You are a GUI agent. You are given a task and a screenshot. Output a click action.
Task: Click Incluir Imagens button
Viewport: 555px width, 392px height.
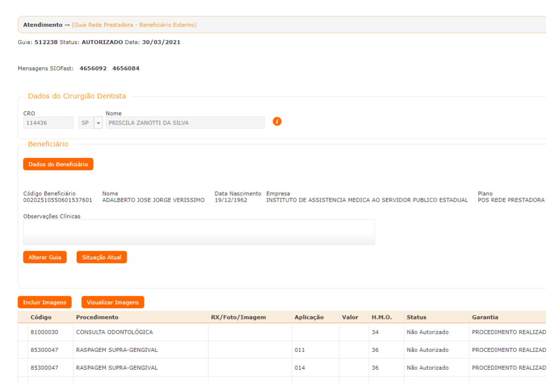[45, 303]
